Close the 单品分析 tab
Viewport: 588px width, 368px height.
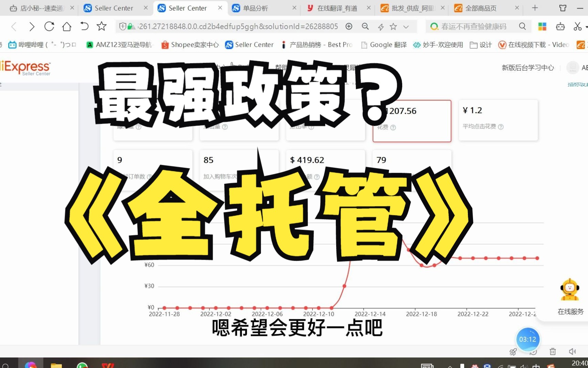tap(294, 8)
